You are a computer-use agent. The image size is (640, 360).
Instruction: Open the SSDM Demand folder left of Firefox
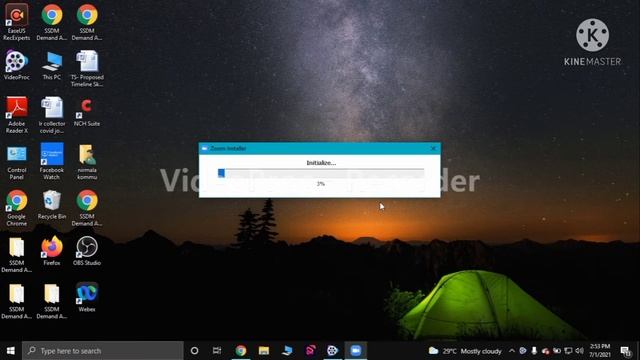click(x=16, y=254)
